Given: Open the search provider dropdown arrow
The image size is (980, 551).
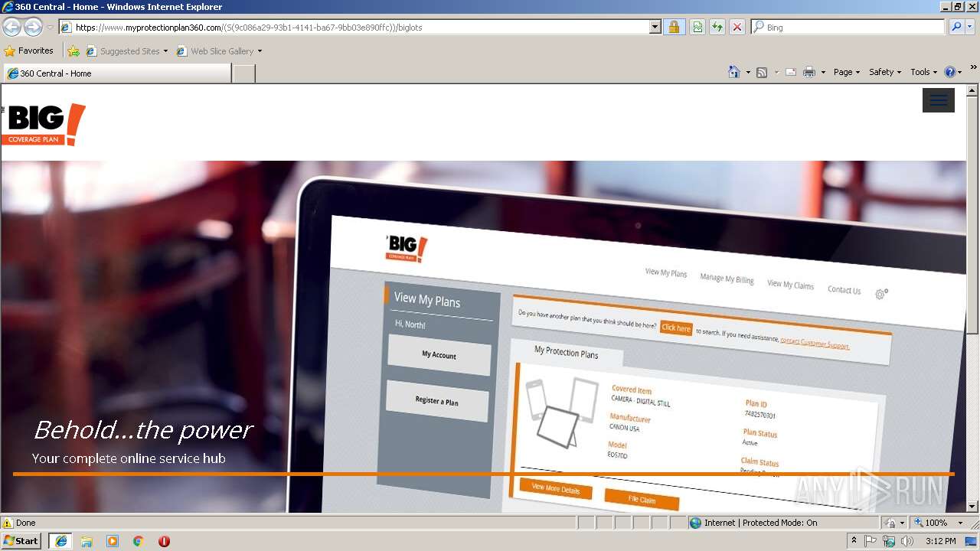Looking at the screenshot, I should (x=970, y=27).
